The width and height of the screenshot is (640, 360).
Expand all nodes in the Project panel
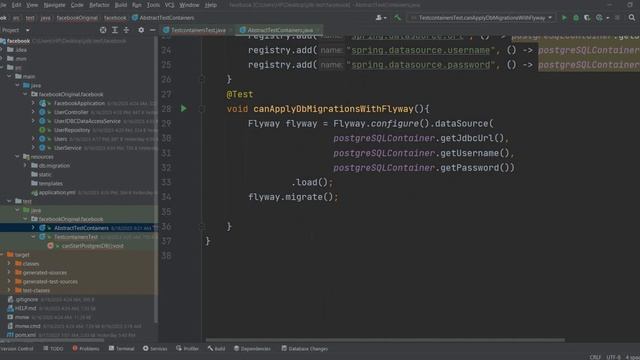115,30
